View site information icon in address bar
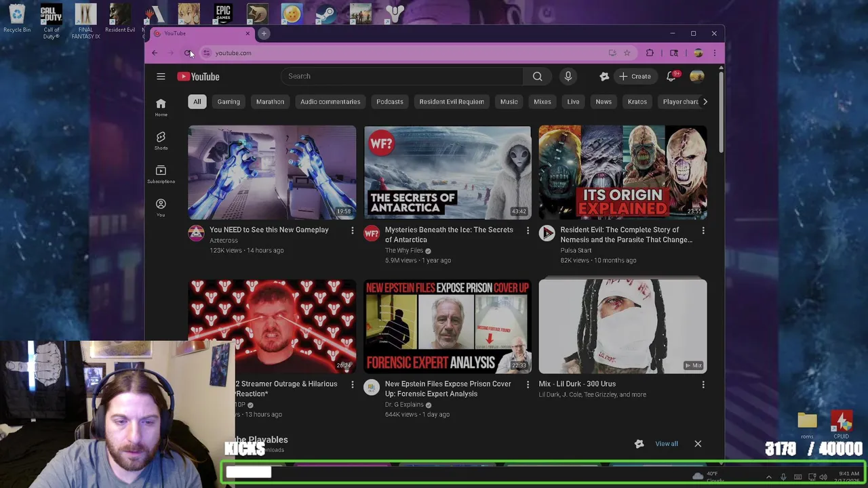 click(x=206, y=53)
